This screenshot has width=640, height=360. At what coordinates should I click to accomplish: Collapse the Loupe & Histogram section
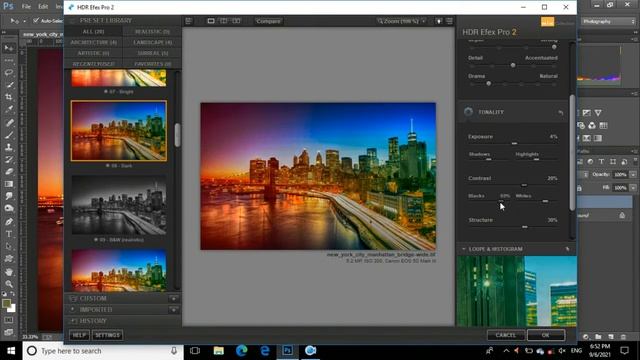point(464,249)
